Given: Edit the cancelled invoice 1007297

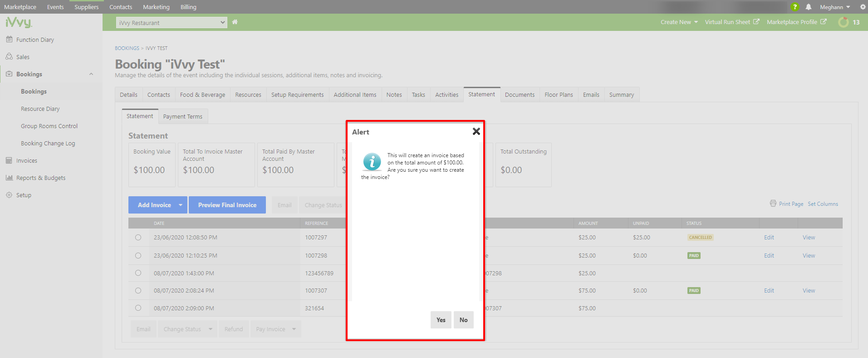Looking at the screenshot, I should click(x=769, y=238).
